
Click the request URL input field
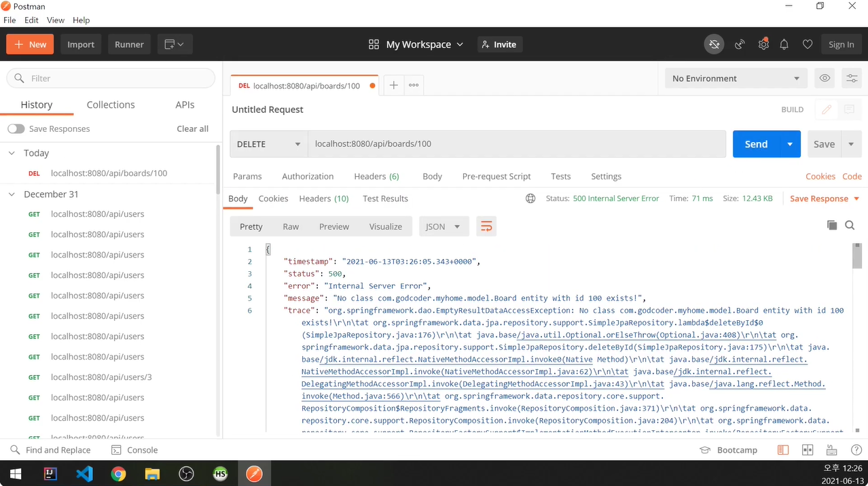tap(517, 144)
